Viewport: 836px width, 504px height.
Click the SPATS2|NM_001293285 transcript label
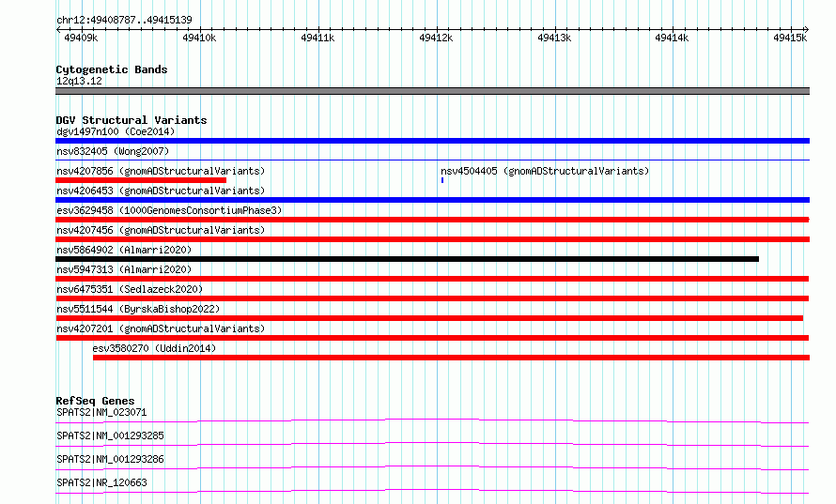coord(110,435)
